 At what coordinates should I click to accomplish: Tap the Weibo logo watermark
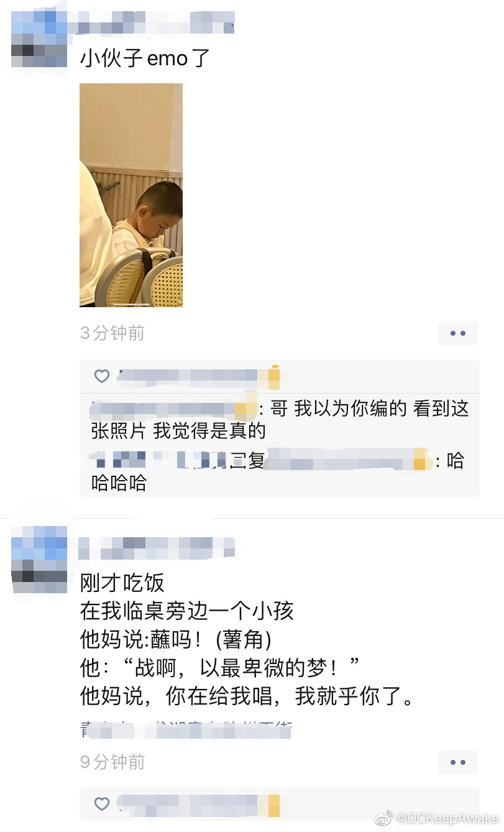click(x=385, y=818)
